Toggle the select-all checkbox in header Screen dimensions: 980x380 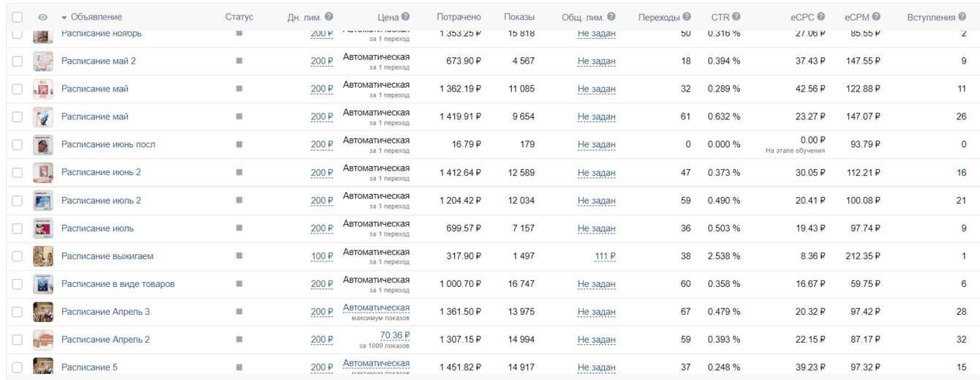coord(18,17)
